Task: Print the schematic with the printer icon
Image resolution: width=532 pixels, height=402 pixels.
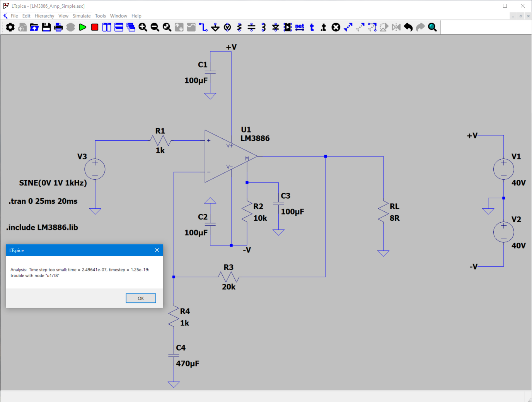Action: pyautogui.click(x=58, y=27)
